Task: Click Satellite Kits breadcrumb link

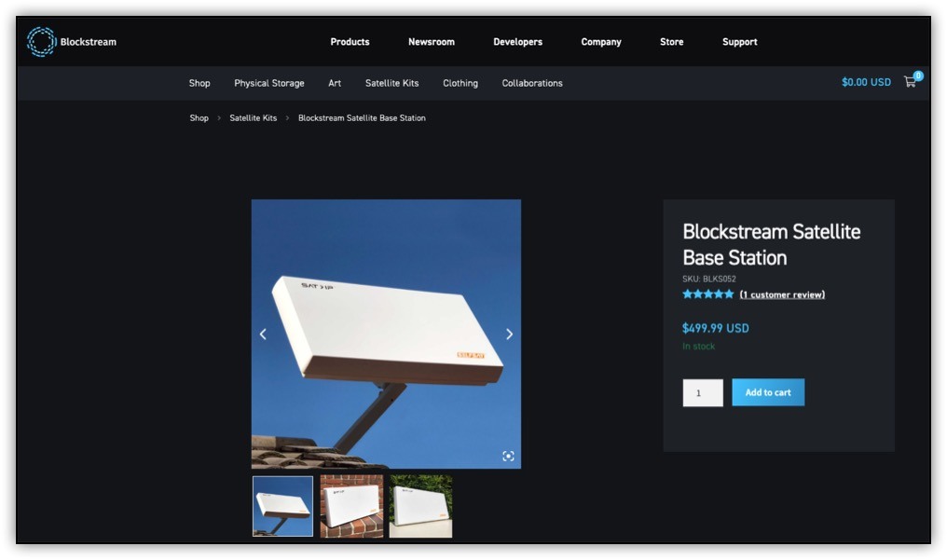Action: point(253,118)
